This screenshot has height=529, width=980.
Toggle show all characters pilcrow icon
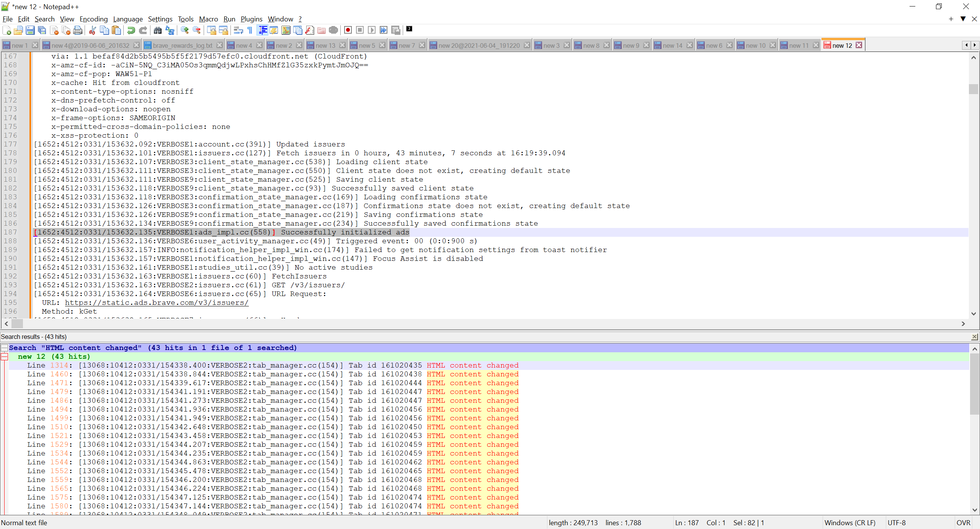pyautogui.click(x=250, y=30)
